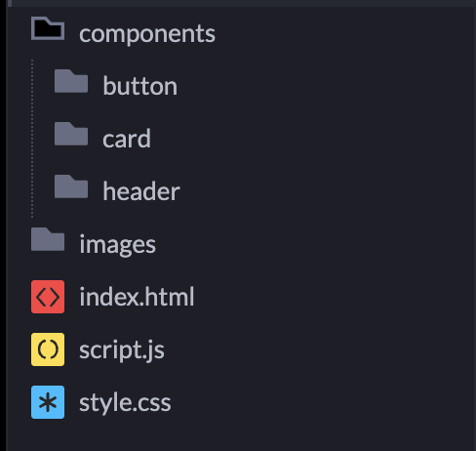Click the card folder icon
Screen dimensions: 476x451
click(71, 134)
